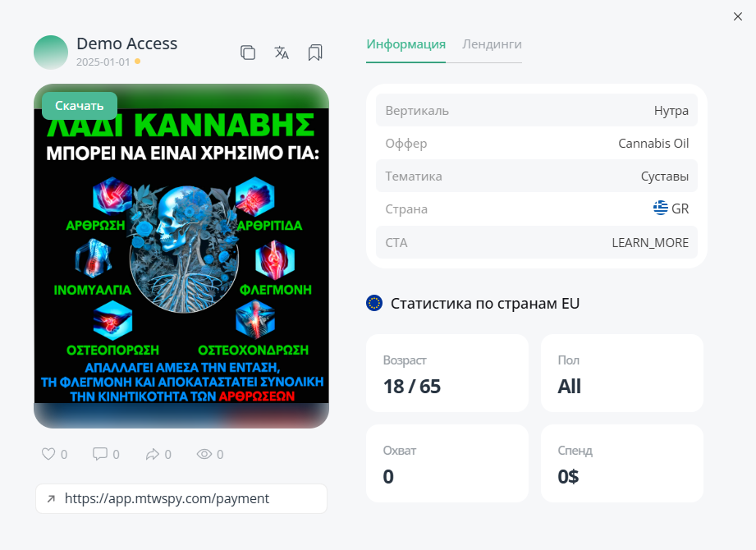Click the comments speech bubble icon
This screenshot has width=756, height=550.
click(x=100, y=454)
